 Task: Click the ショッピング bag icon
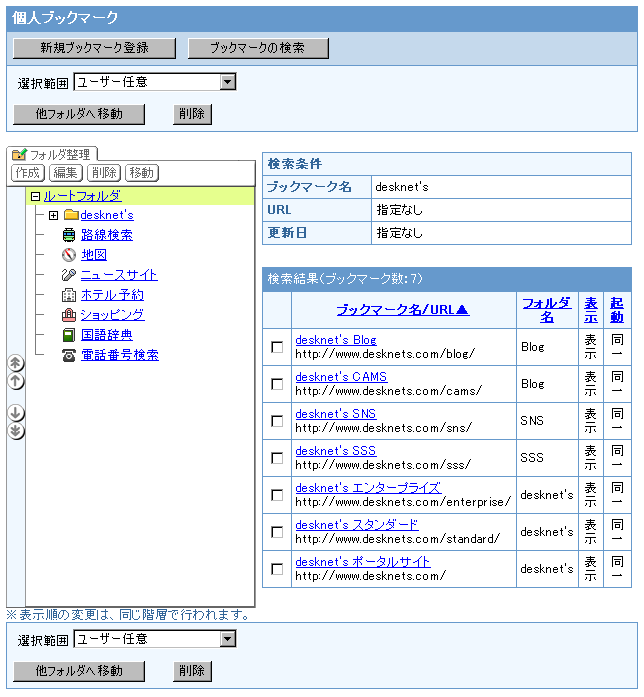[x=69, y=315]
